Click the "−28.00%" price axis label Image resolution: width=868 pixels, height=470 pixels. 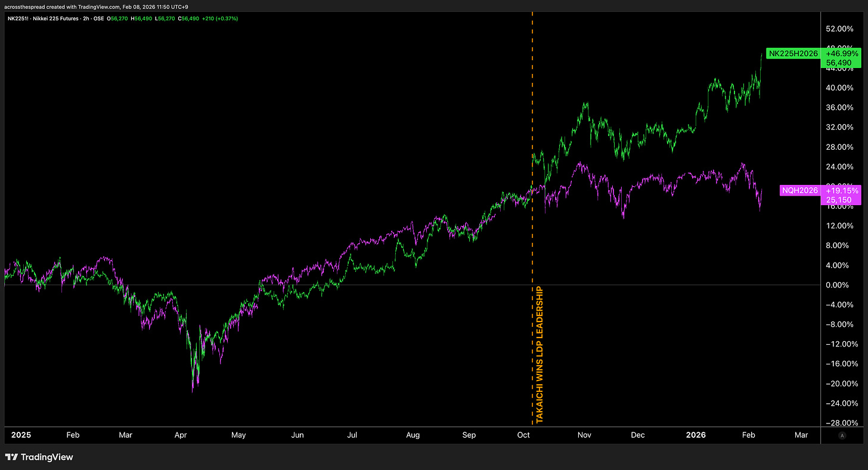tap(841, 423)
